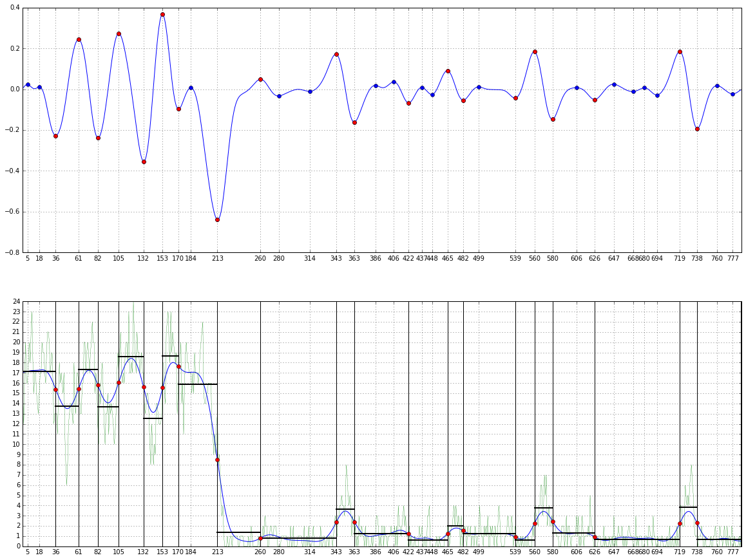Select the red marker on line 170 in lower plot
746x560 pixels.
tap(179, 366)
